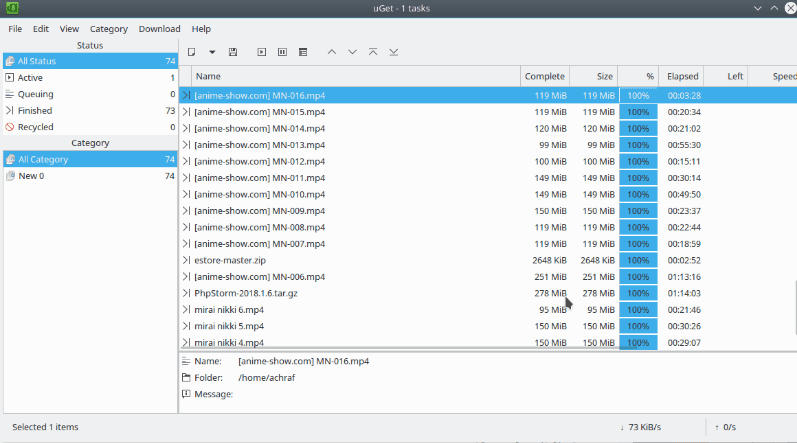Click the New Download toolbar icon
797x443 pixels.
click(x=192, y=52)
